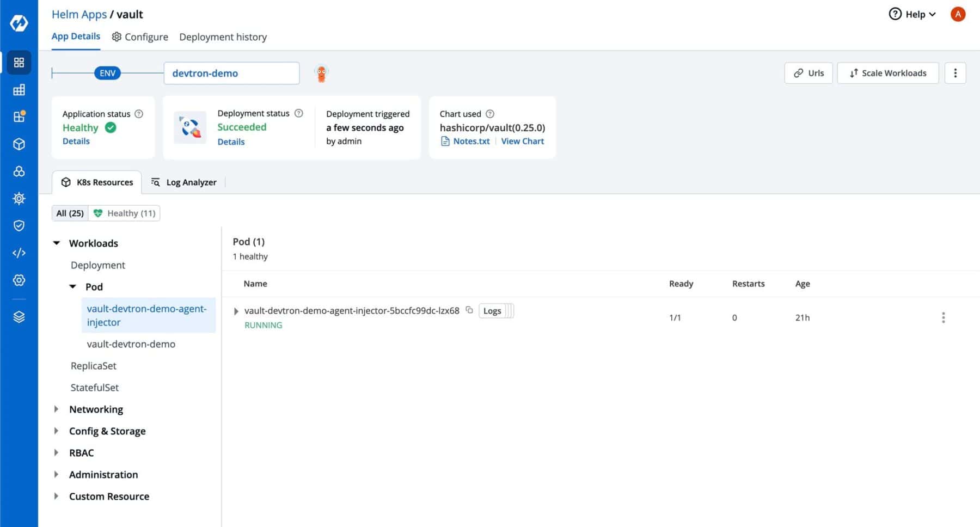Open the Stack Manager layers icon
Viewport: 980px width, 527px height.
pos(19,316)
